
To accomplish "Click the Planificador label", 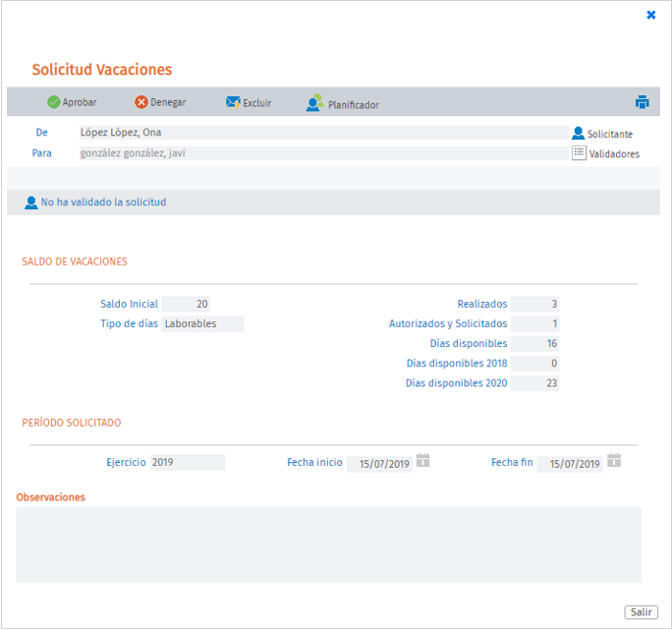I will click(354, 105).
